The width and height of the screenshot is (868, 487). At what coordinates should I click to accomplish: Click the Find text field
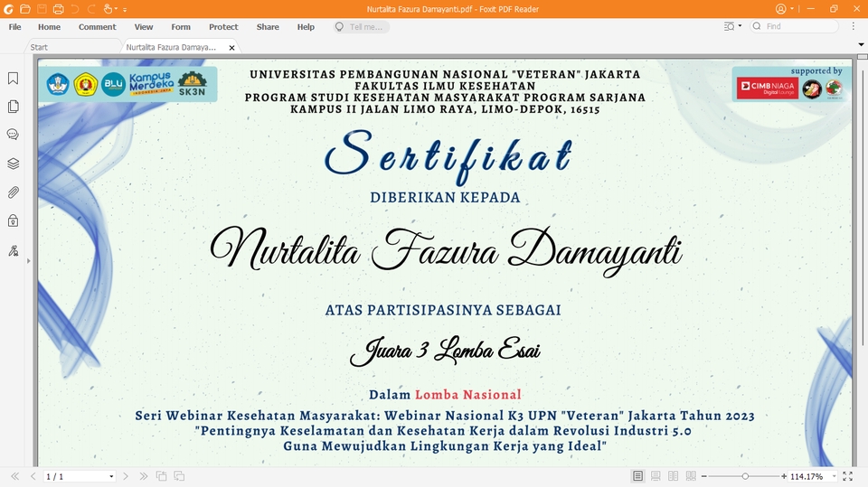pyautogui.click(x=795, y=26)
